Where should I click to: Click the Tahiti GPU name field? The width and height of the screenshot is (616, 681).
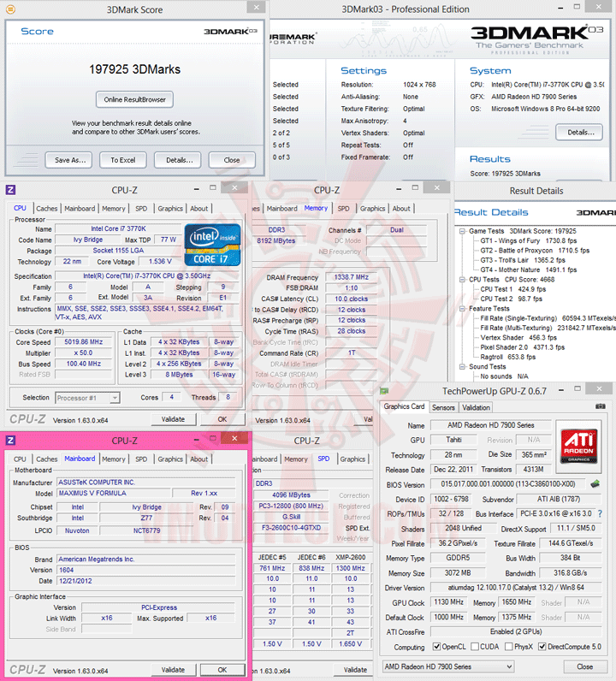pos(453,440)
